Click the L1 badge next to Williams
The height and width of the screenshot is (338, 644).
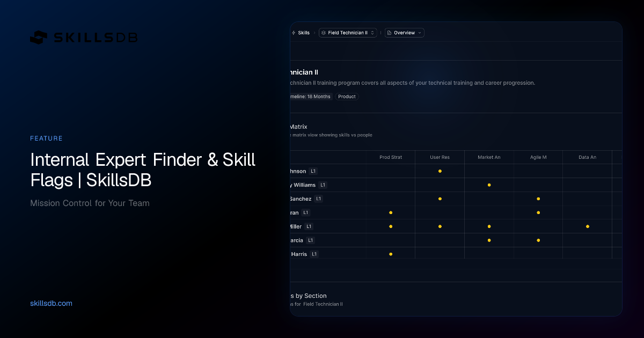click(x=322, y=185)
